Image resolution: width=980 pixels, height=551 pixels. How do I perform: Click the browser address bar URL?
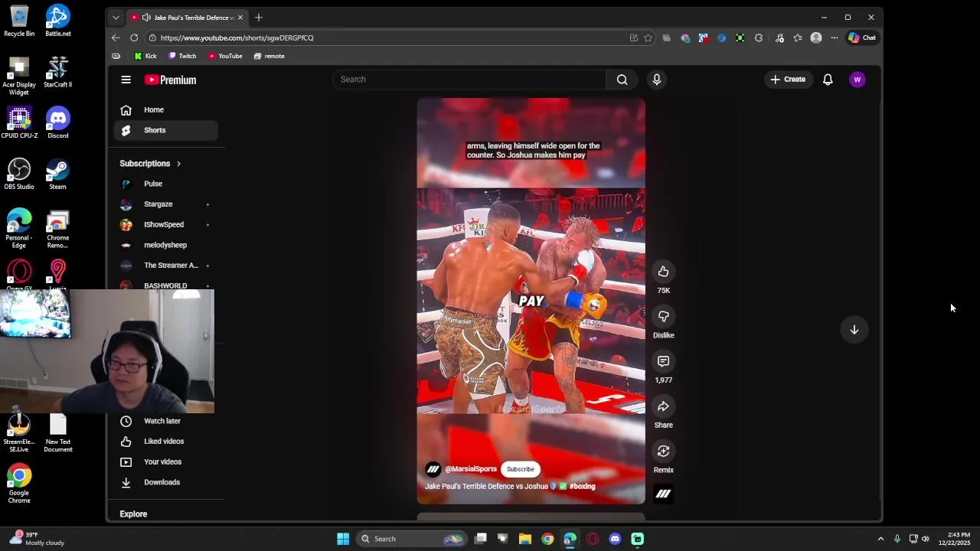click(237, 37)
